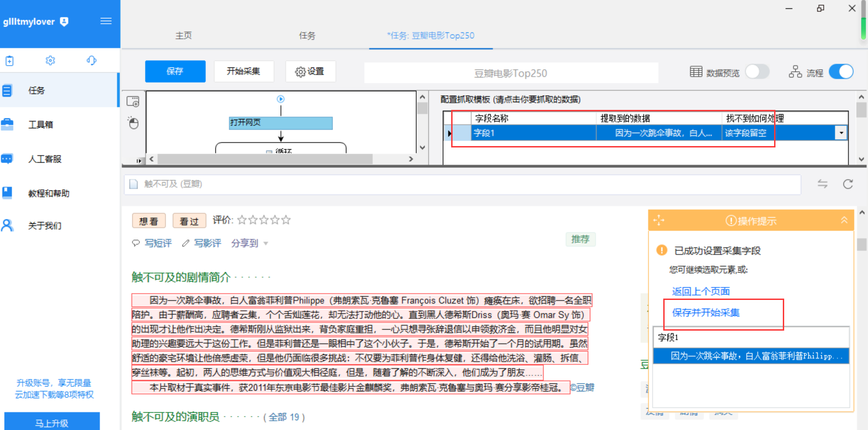Click the add-step icon beside the flowchart

(x=133, y=102)
